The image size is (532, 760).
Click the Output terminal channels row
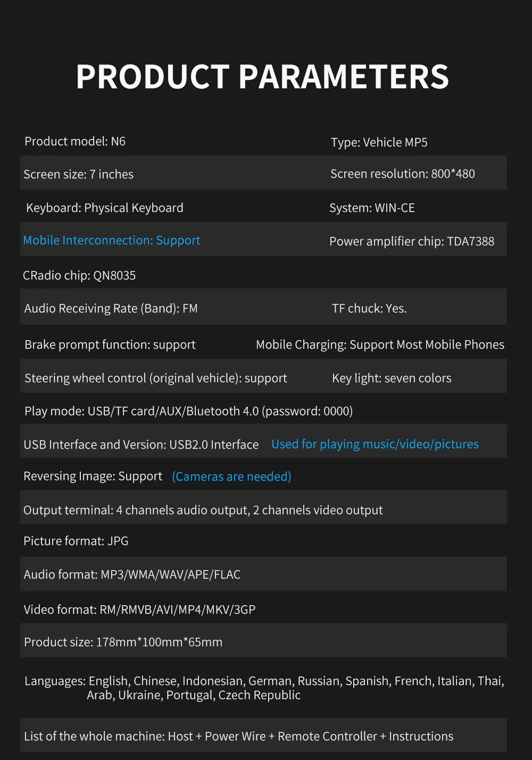pyautogui.click(x=203, y=510)
